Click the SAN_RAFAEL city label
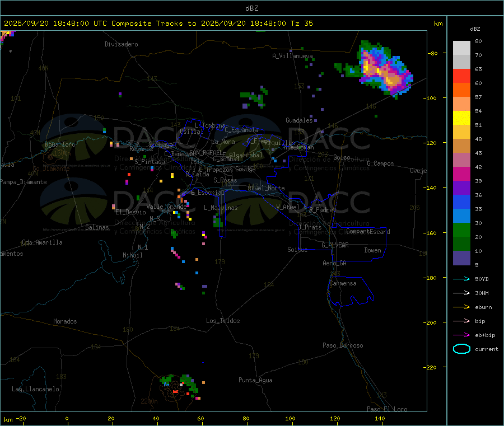 [206, 152]
